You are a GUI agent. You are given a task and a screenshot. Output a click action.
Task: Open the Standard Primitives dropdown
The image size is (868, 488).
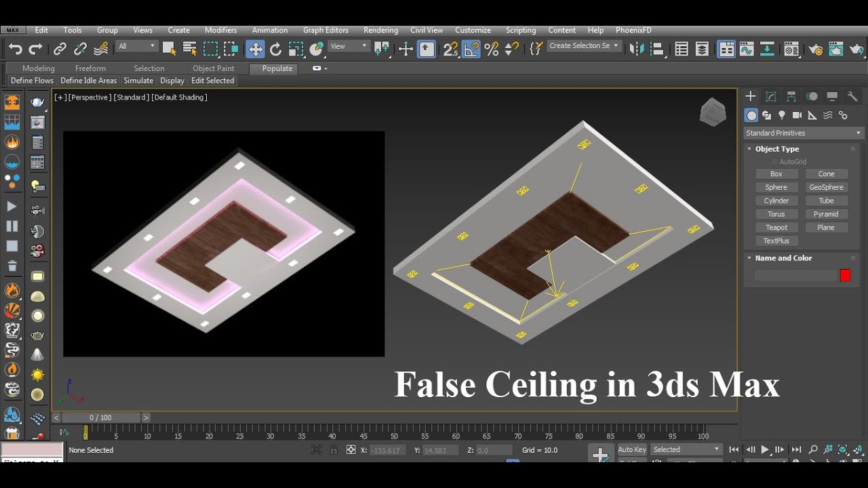[x=803, y=133]
